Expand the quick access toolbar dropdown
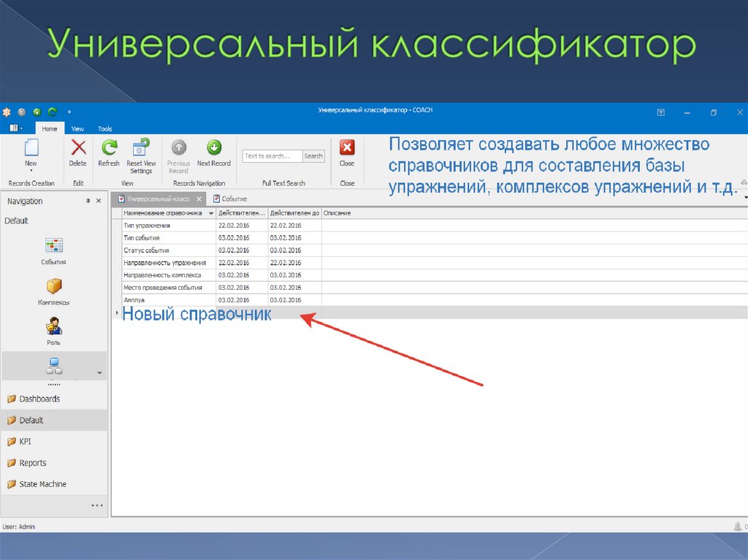The height and width of the screenshot is (560, 748). click(69, 112)
